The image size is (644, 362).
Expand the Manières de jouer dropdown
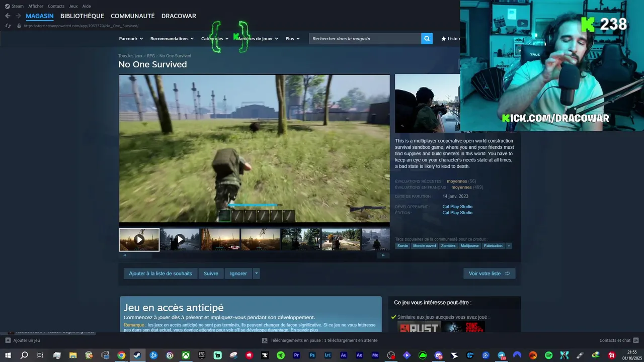257,39
